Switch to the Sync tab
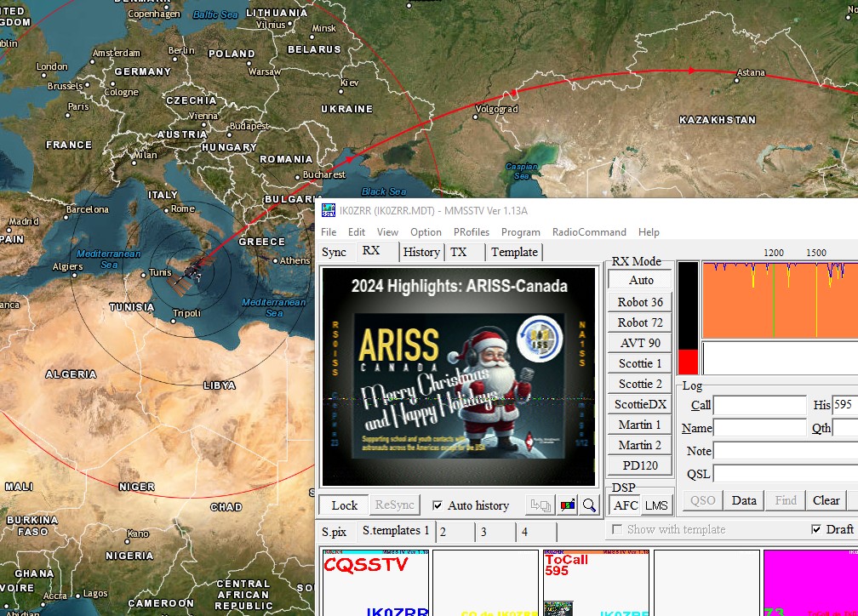Screen dimensions: 858x616 [x=334, y=252]
